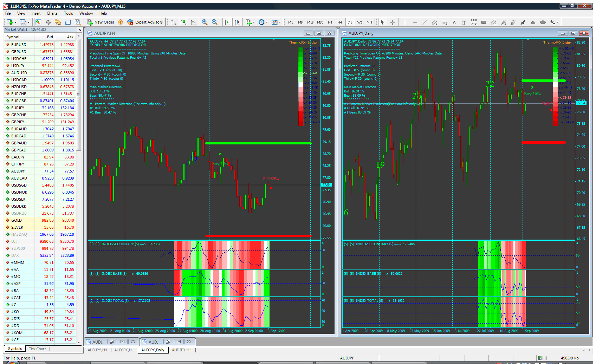Image resolution: width=596 pixels, height=364 pixels.
Task: Click red prediction line on H4 chart
Action: 258,236
